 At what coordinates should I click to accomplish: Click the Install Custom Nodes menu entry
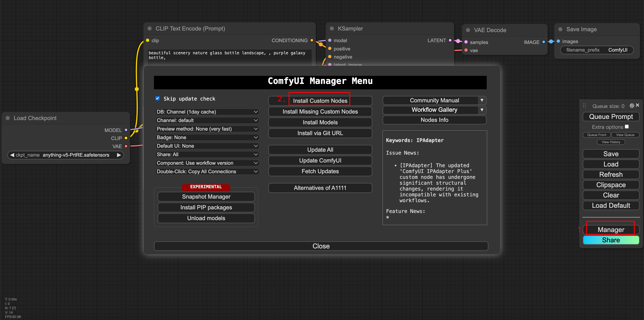tap(320, 101)
